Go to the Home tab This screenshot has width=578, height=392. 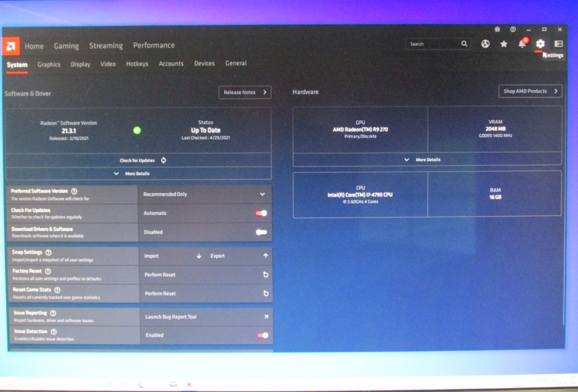point(34,46)
